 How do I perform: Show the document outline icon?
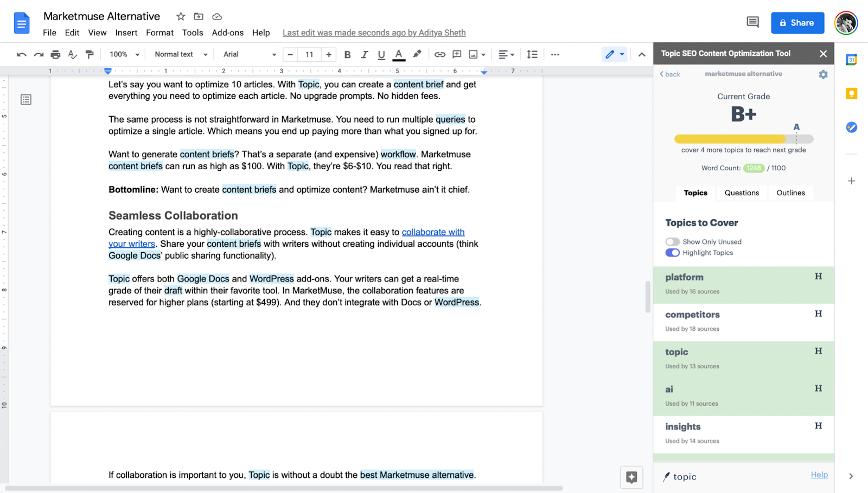click(x=26, y=99)
